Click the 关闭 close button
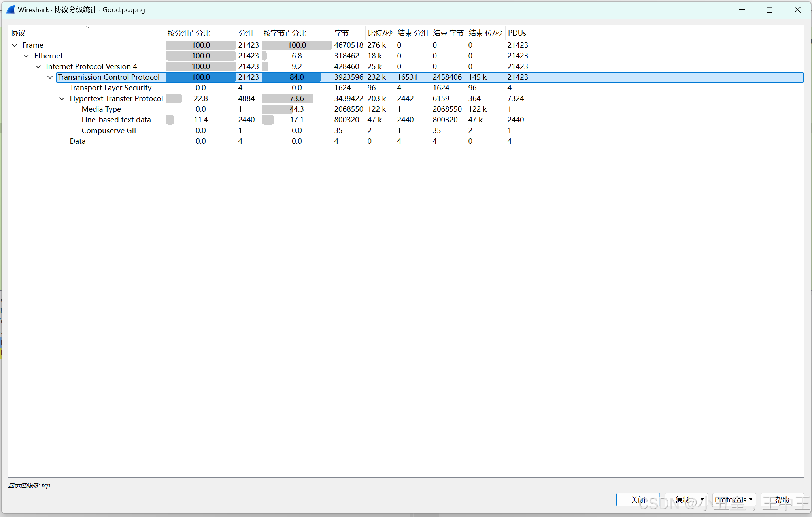 [x=638, y=500]
